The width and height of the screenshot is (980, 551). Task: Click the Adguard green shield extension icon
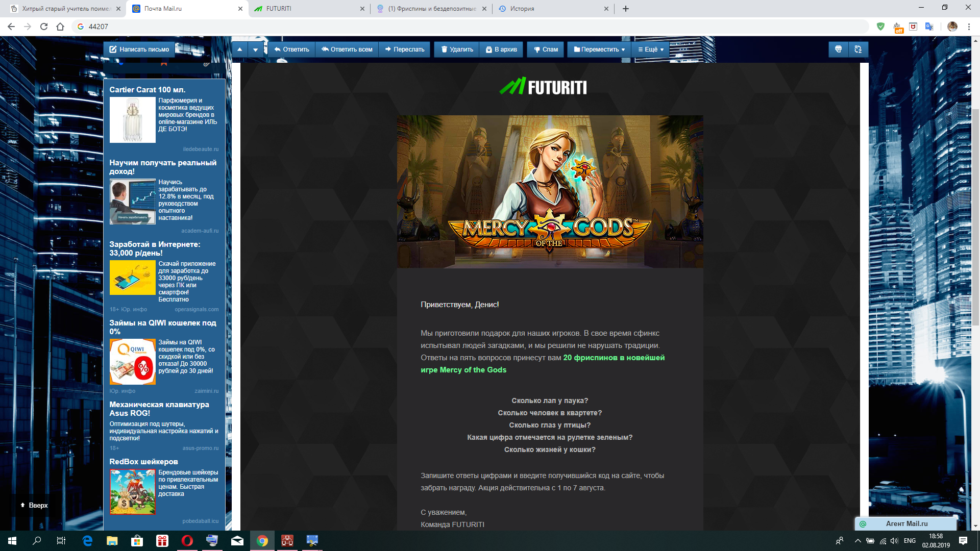880,27
